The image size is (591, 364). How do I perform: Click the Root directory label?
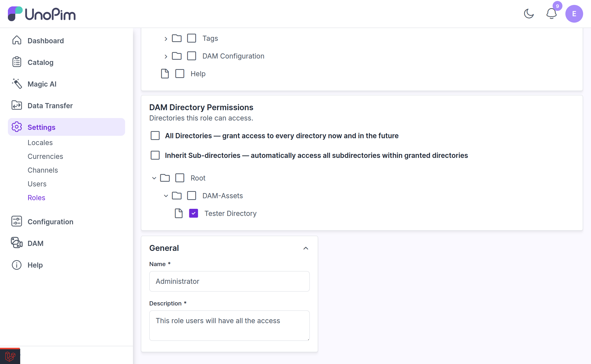[x=198, y=178]
